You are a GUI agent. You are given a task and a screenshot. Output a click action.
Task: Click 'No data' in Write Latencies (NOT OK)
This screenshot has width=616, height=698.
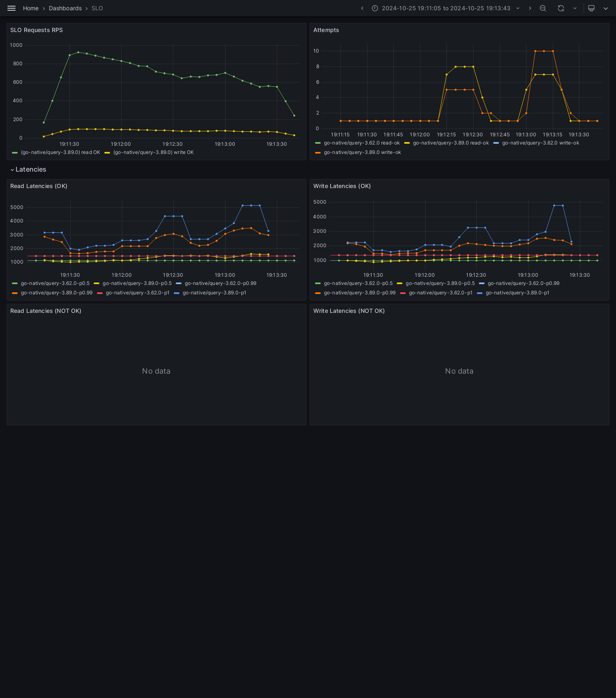pyautogui.click(x=459, y=371)
